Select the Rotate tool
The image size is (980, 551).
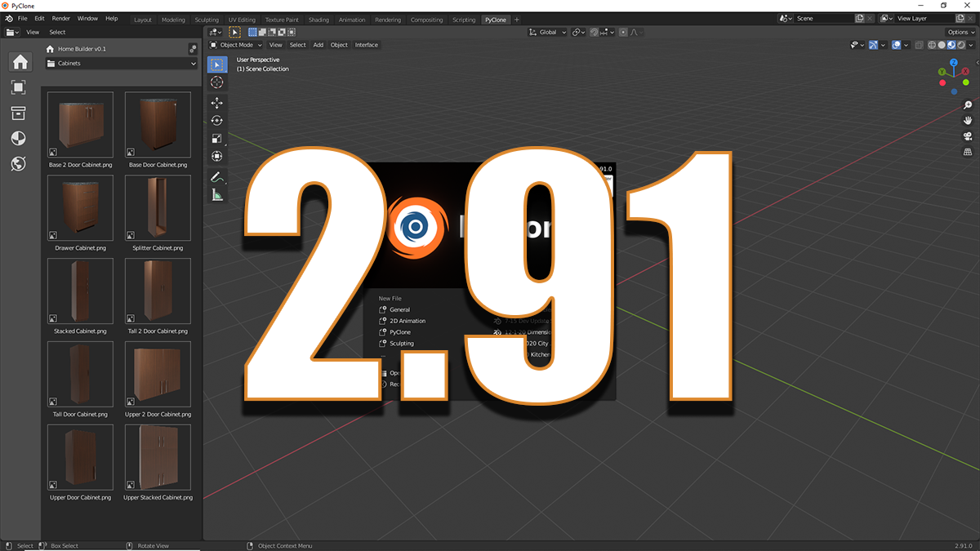pos(217,121)
